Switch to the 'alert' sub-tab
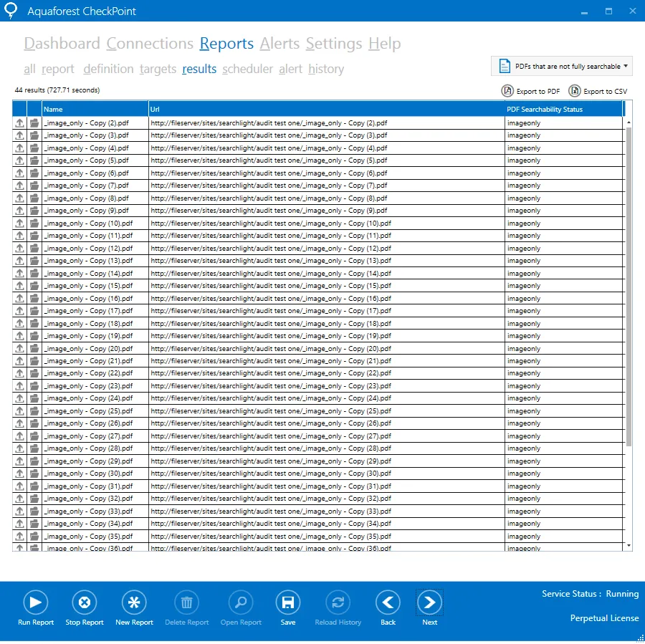The width and height of the screenshot is (645, 644). coord(291,69)
